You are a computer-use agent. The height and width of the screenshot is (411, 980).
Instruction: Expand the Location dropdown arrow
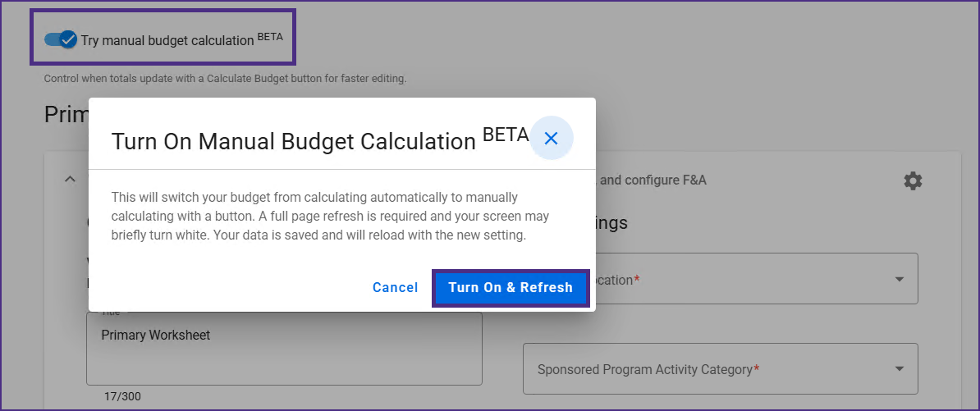pos(900,279)
